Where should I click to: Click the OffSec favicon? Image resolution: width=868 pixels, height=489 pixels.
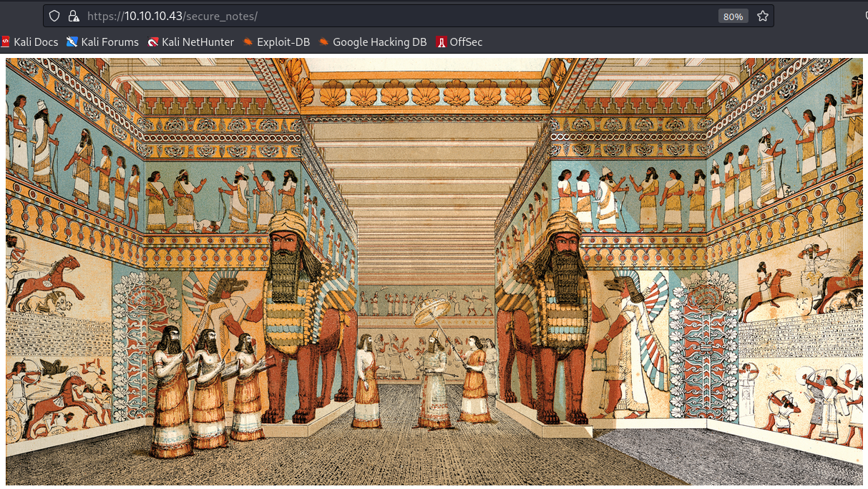pos(442,42)
